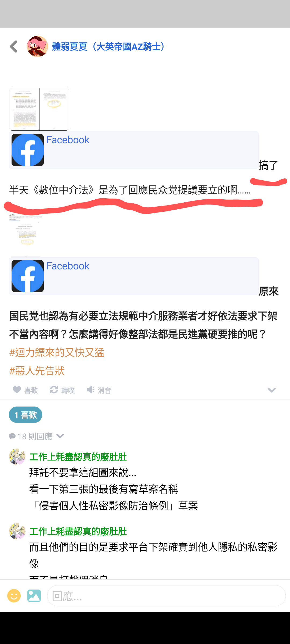This screenshot has width=290, height=644.
Task: Open hashtag #惡人先告狀
Action: point(37,371)
